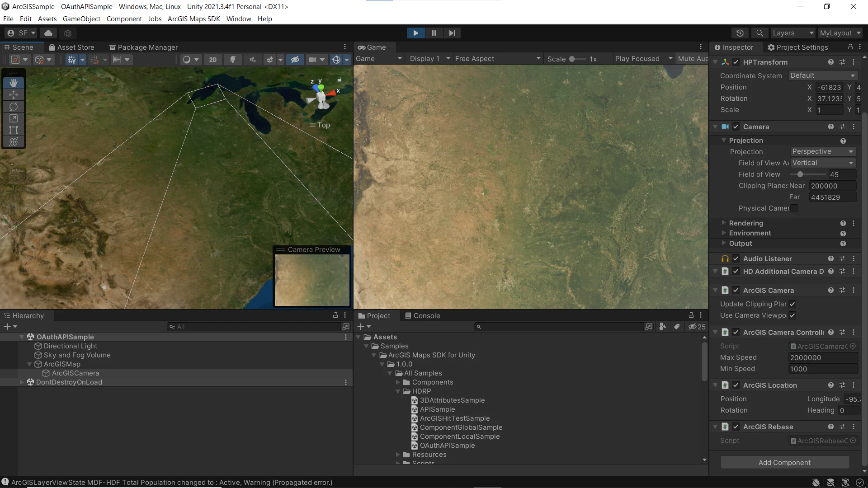Open the Layers dropdown
The image size is (868, 488).
793,33
